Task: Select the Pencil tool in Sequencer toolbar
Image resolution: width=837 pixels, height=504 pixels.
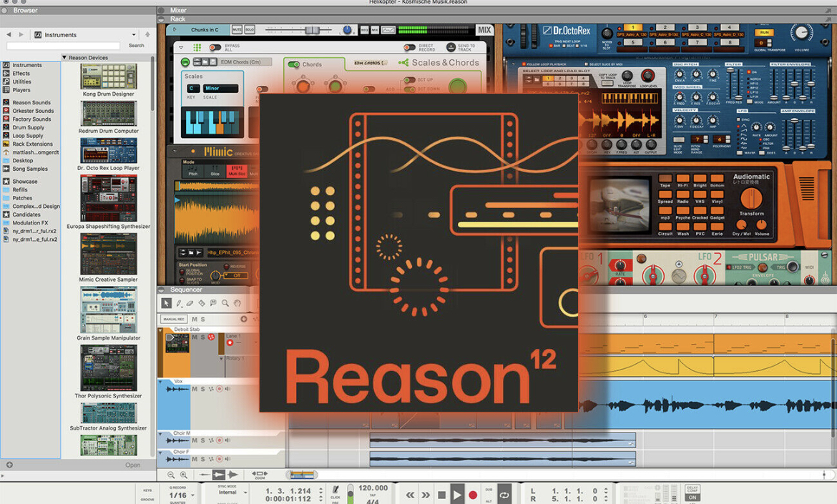Action: [x=179, y=303]
